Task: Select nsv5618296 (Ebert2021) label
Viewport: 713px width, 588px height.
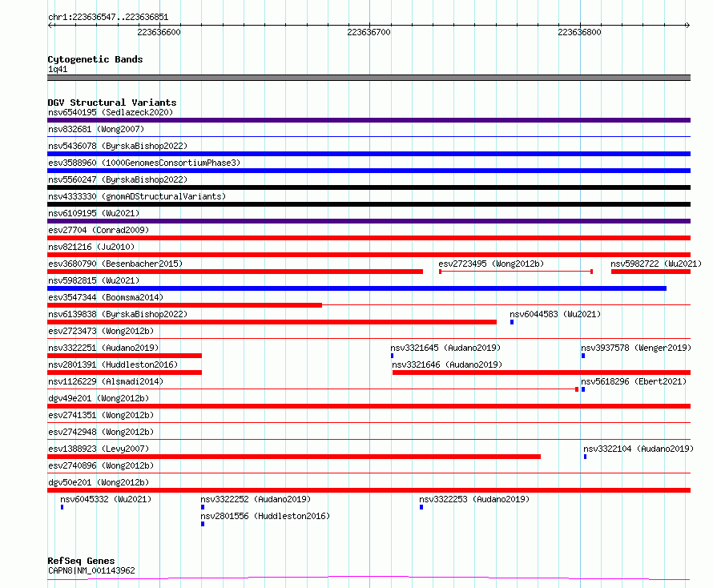Action: (634, 381)
